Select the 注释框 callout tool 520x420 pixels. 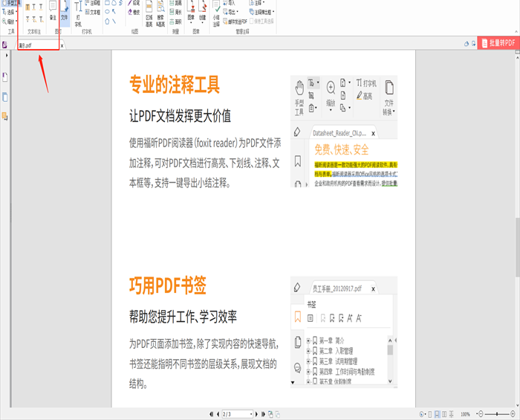click(93, 3)
